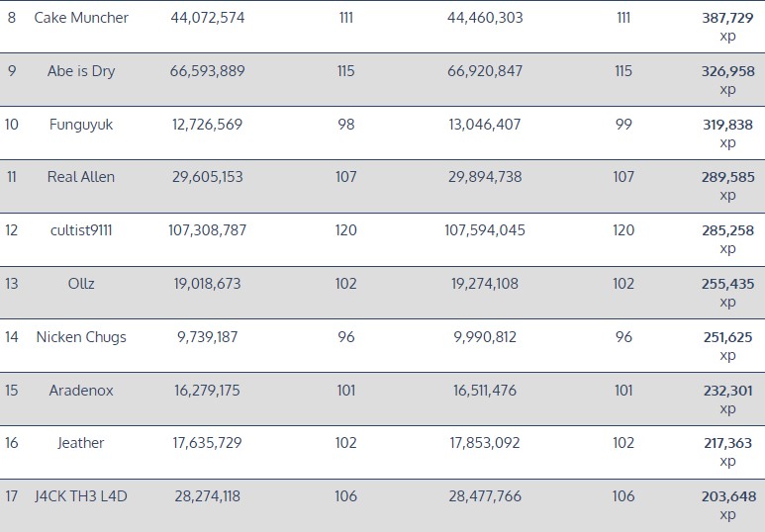
Task: Select the 203,648 xp gained value
Action: 727,496
